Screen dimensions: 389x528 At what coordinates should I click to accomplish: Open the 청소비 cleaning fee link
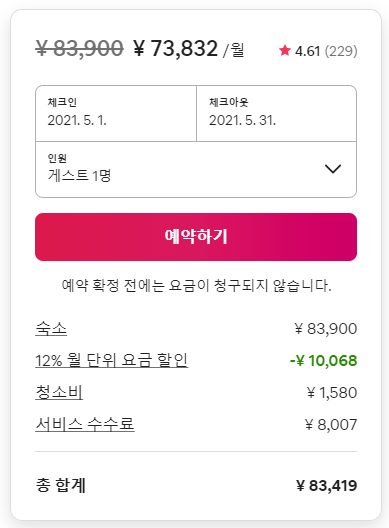point(59,392)
